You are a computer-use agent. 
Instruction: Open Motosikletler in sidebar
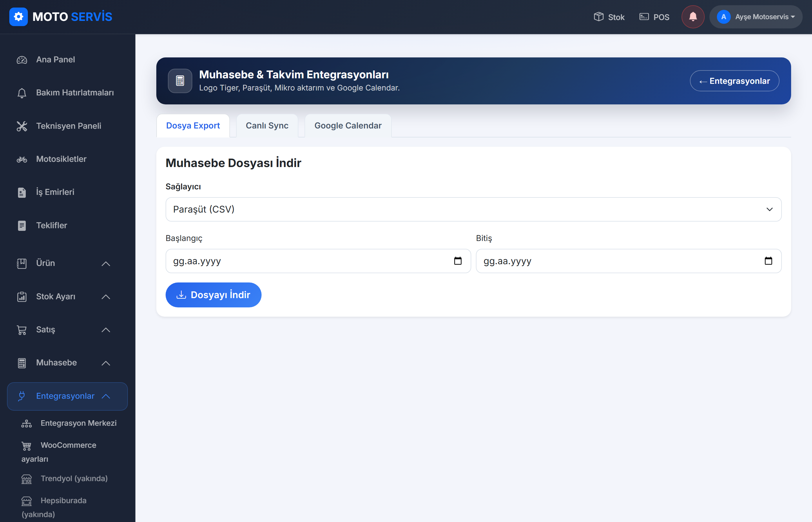(68, 159)
